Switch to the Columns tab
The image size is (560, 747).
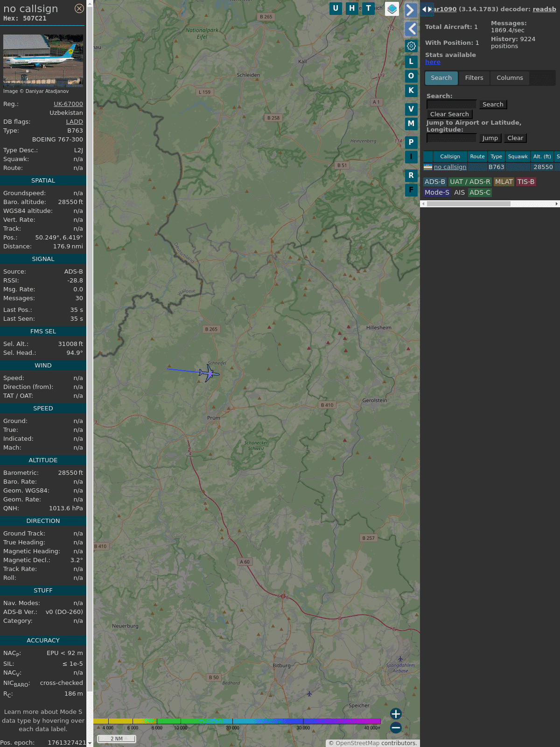click(510, 78)
